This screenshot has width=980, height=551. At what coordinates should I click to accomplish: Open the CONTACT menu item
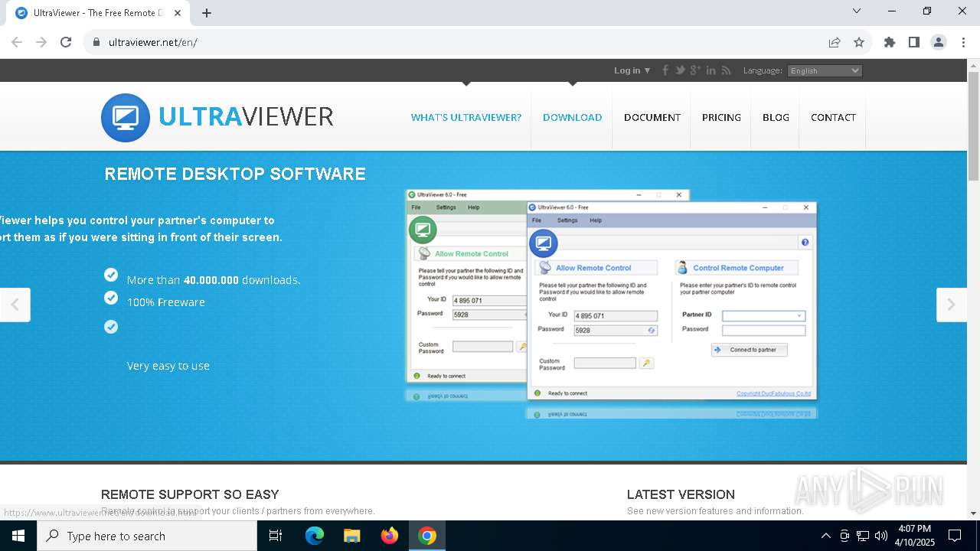pyautogui.click(x=833, y=117)
